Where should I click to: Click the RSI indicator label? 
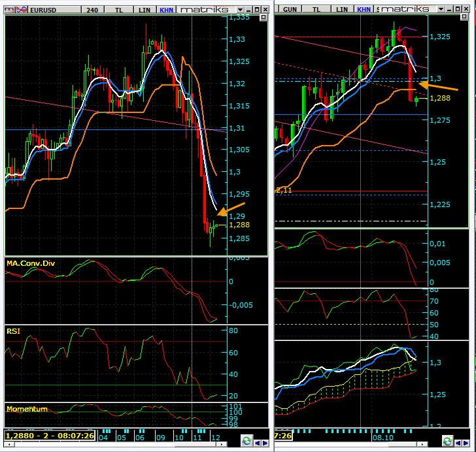click(13, 331)
